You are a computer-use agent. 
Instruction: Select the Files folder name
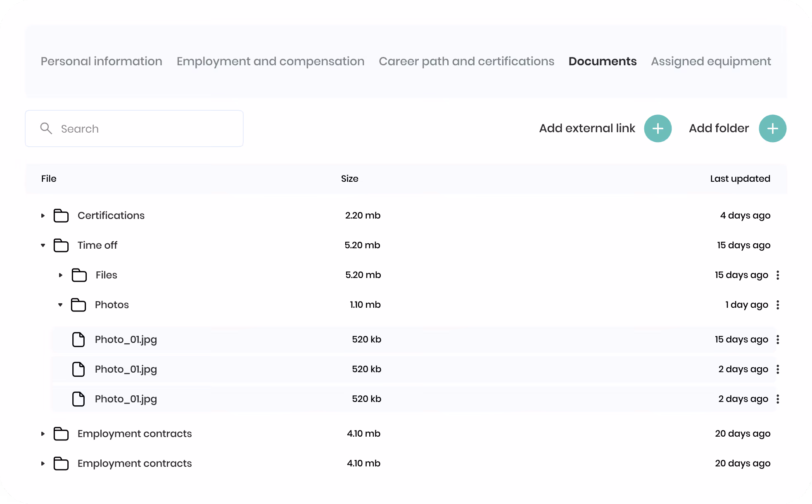pyautogui.click(x=107, y=275)
